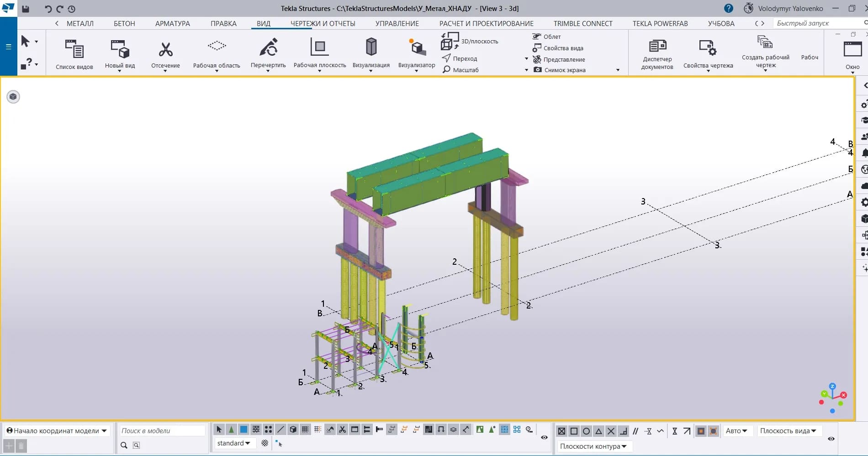Click the Поиск в модели search field
This screenshot has width=868, height=456.
tap(162, 431)
